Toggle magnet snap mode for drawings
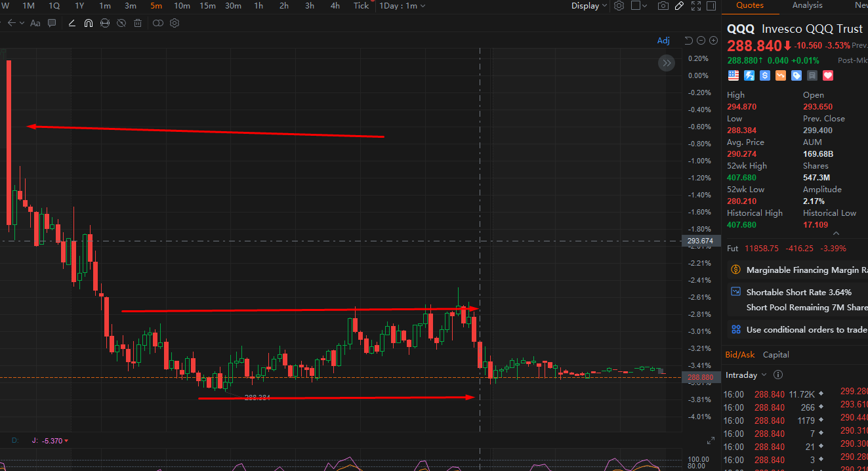This screenshot has width=868, height=471. [x=89, y=23]
